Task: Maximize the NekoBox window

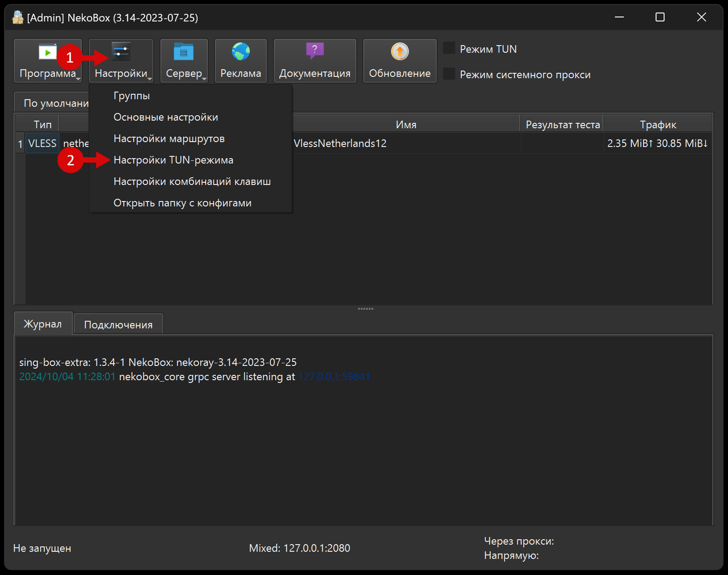Action: 660,17
